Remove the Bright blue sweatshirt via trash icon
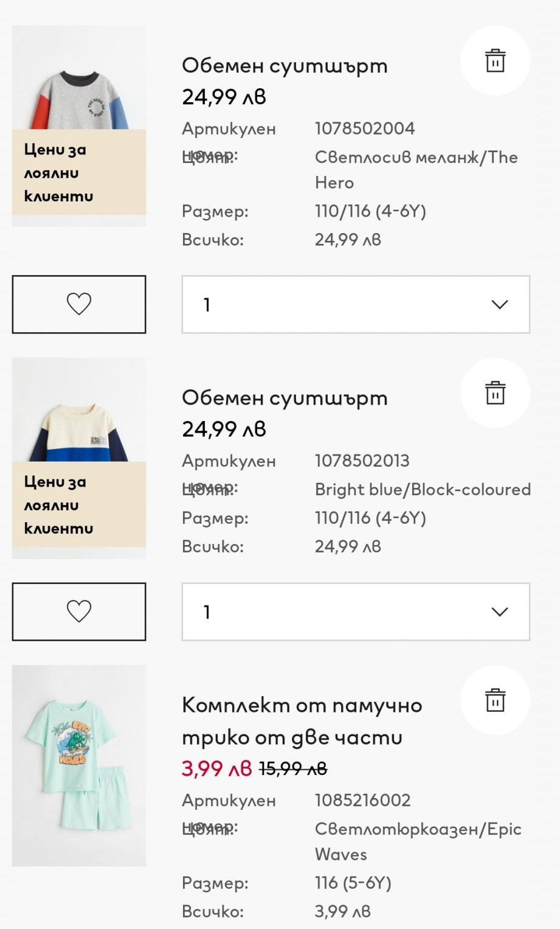 tap(495, 393)
